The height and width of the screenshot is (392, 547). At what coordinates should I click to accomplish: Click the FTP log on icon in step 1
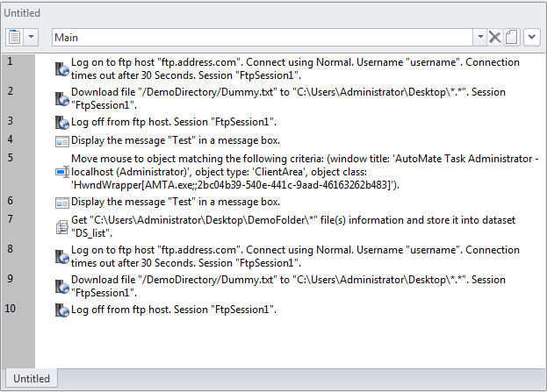[61, 69]
